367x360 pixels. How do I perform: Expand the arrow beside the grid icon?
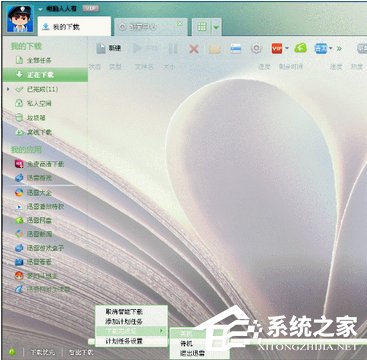point(216,27)
